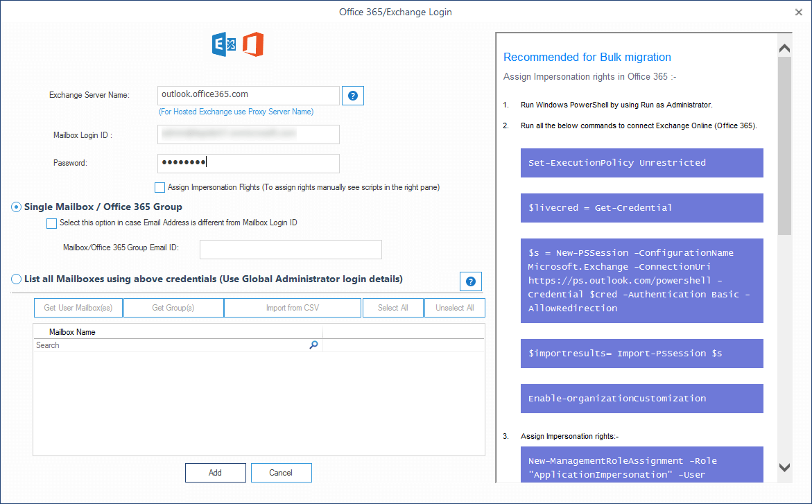Enable the Assign Impersonation Rights checkbox
The image size is (812, 504).
(x=160, y=187)
